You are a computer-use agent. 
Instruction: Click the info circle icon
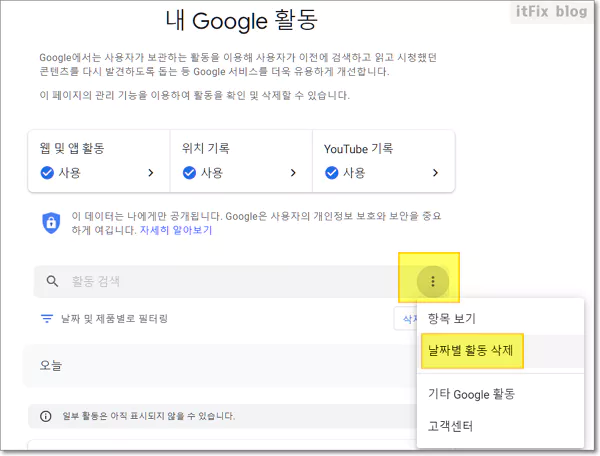pos(46,416)
